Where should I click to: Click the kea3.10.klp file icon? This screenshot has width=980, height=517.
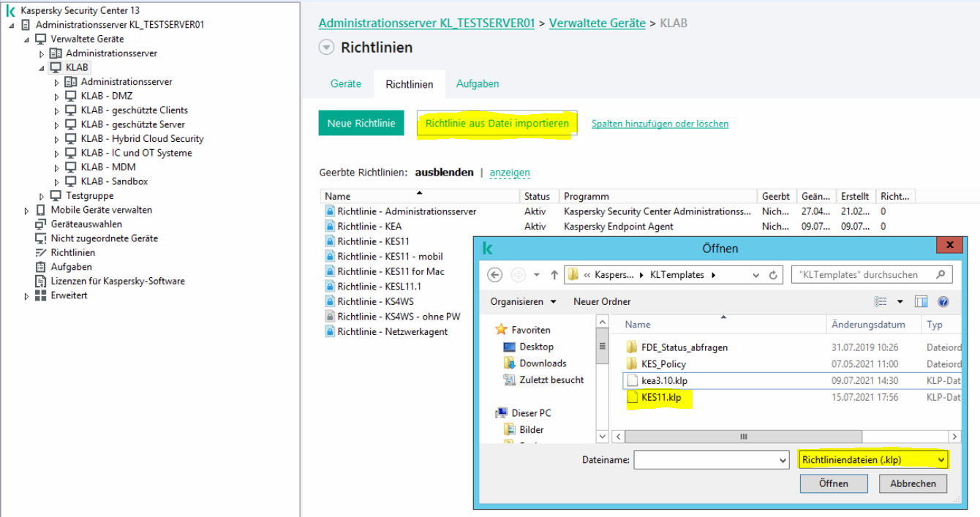click(633, 380)
